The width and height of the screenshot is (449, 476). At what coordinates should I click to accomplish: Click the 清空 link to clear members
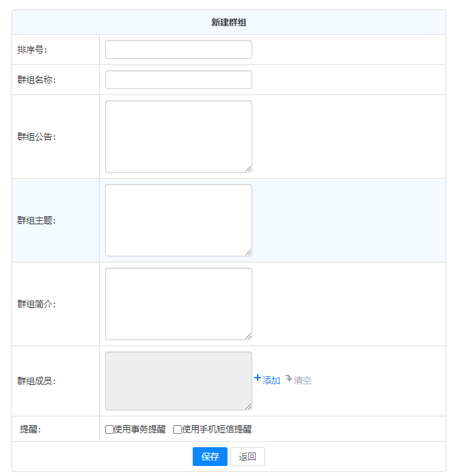click(x=302, y=380)
